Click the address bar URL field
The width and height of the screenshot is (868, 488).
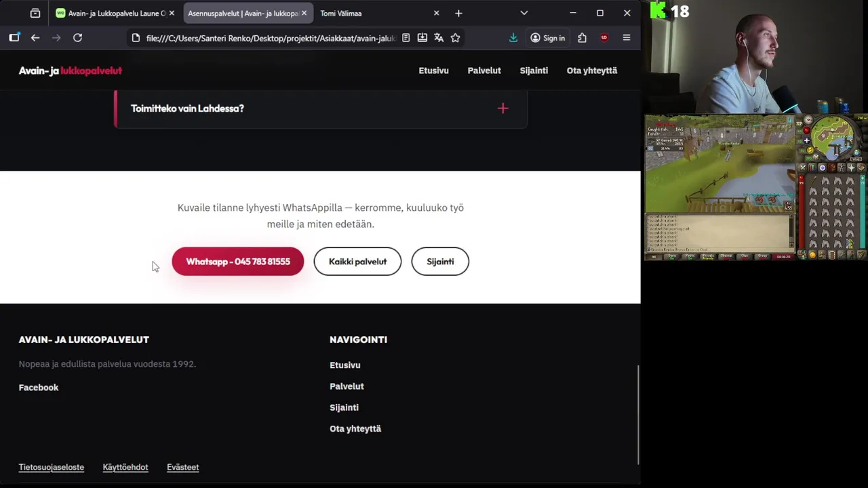(270, 38)
